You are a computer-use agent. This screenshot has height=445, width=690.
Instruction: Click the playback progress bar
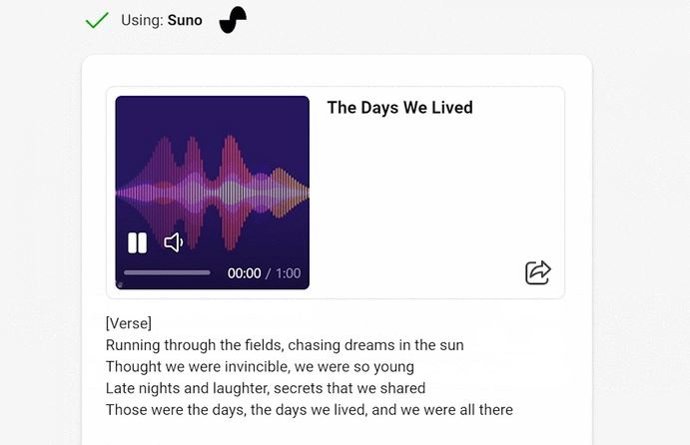(x=167, y=272)
